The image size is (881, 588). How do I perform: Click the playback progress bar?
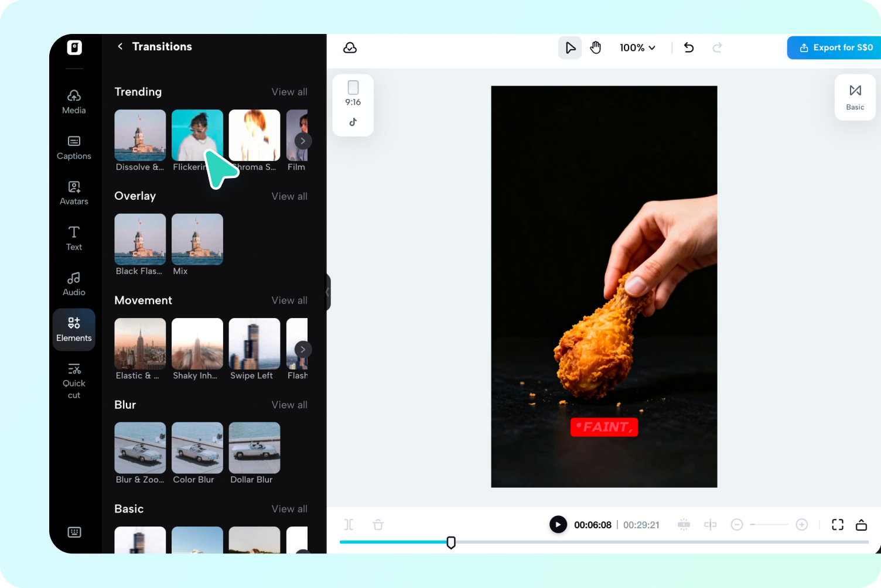[604, 542]
